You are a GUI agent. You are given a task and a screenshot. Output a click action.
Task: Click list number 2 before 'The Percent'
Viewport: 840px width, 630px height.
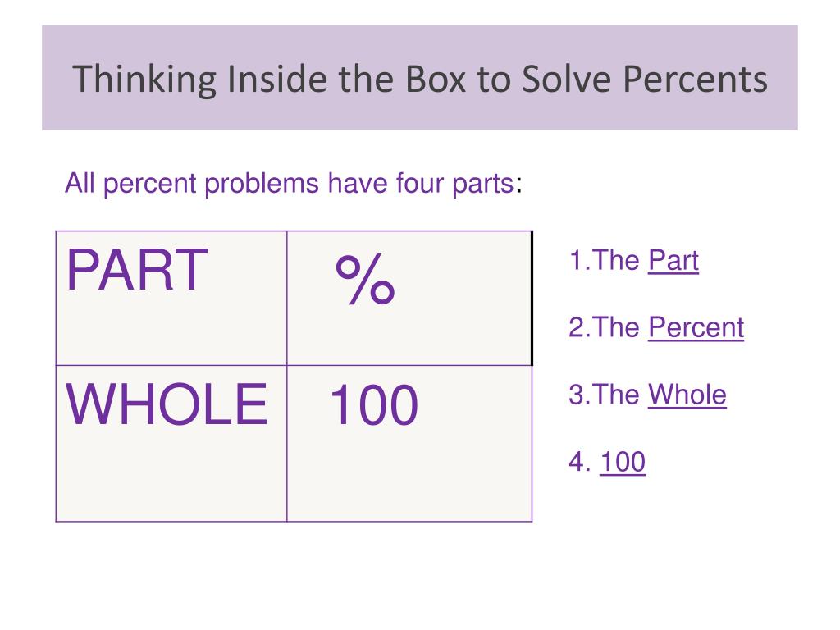(579, 328)
